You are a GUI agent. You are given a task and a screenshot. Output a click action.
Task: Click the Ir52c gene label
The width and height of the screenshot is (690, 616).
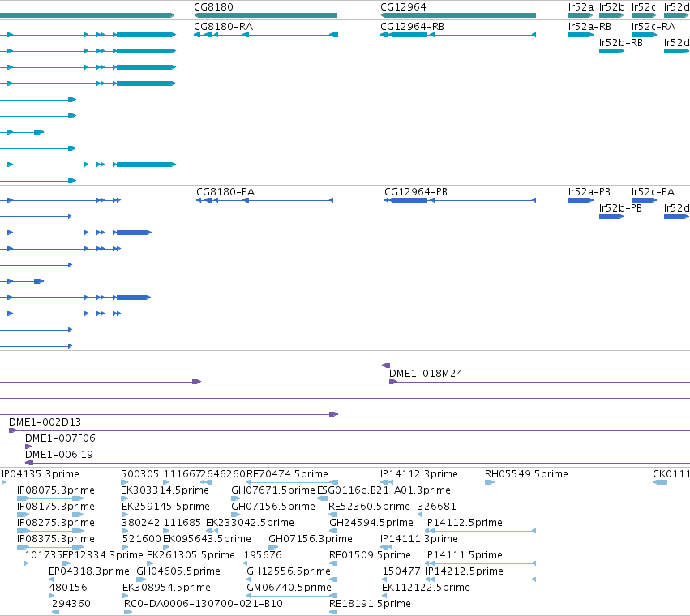click(643, 7)
